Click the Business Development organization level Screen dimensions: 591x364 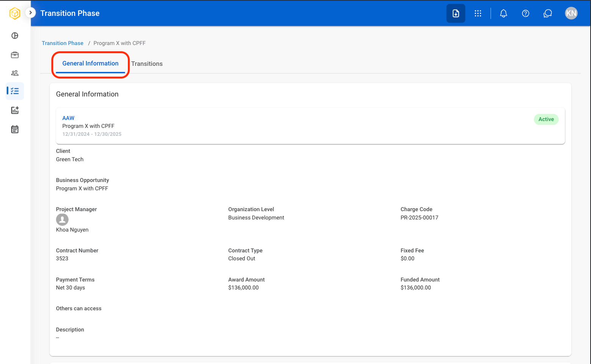tap(256, 218)
